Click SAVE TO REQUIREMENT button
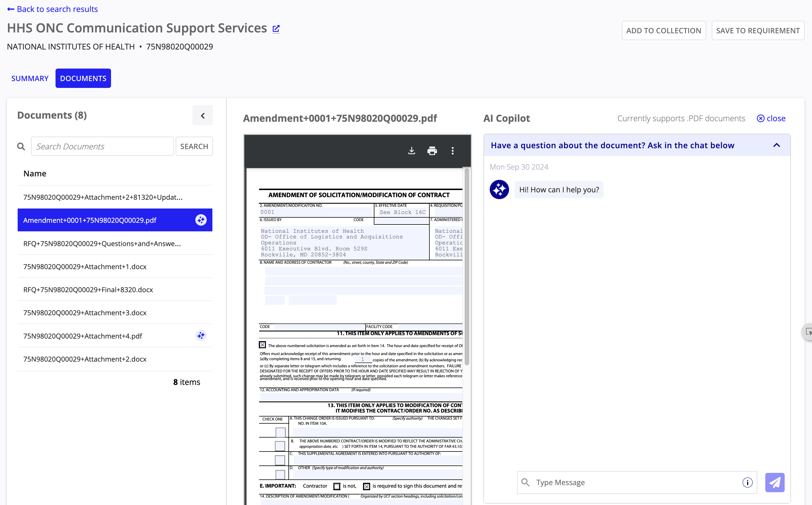Image resolution: width=812 pixels, height=505 pixels. click(757, 30)
